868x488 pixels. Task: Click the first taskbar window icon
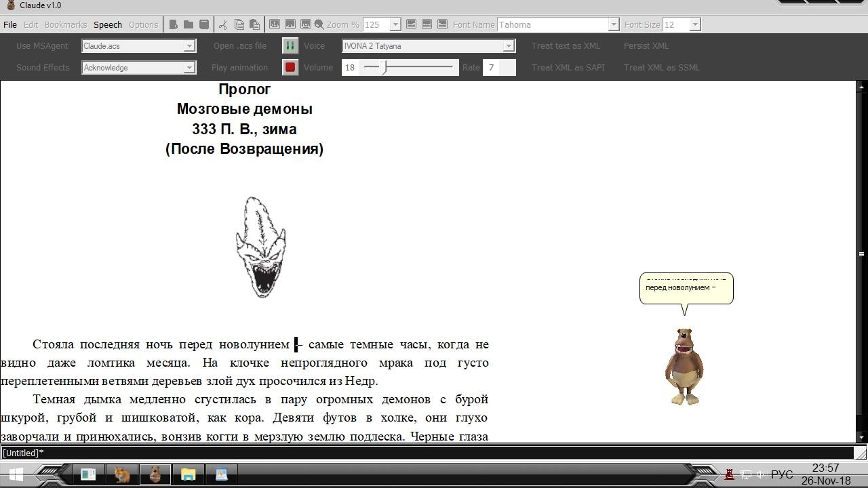pyautogui.click(x=88, y=474)
